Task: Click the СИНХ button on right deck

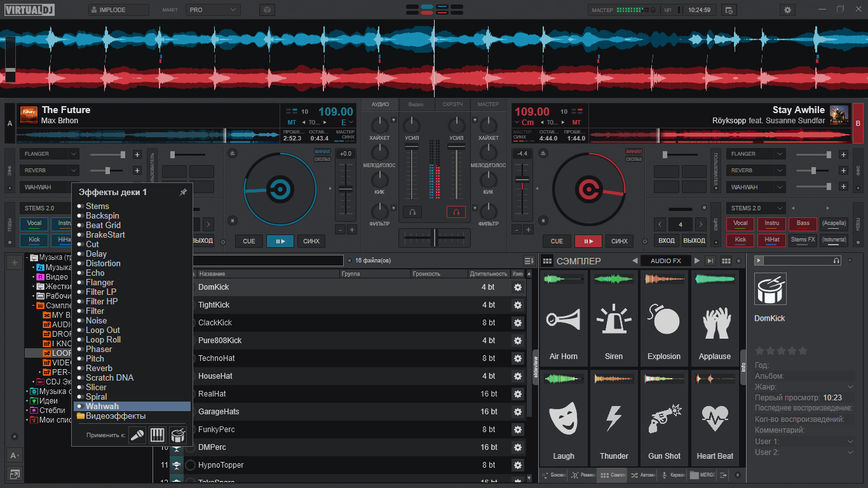Action: 620,241
